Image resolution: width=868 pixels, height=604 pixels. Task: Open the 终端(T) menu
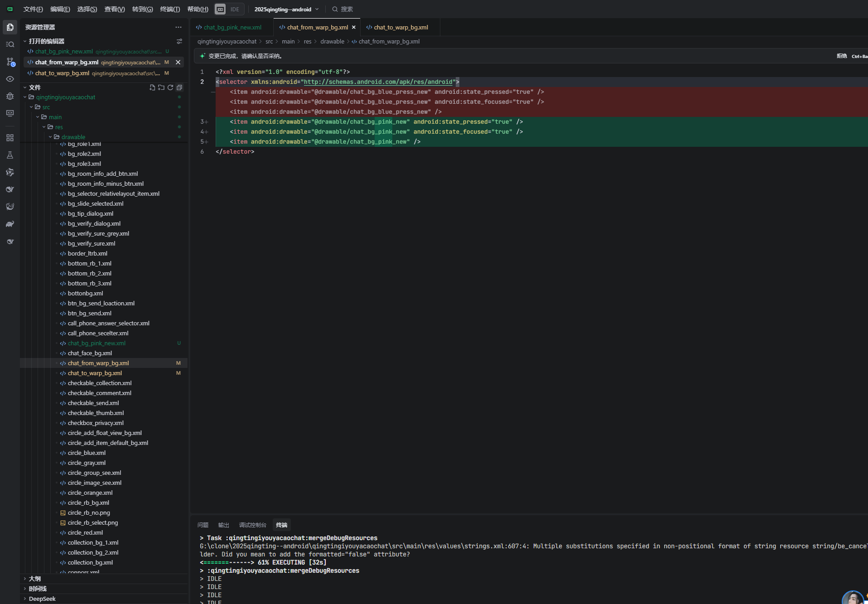(170, 9)
